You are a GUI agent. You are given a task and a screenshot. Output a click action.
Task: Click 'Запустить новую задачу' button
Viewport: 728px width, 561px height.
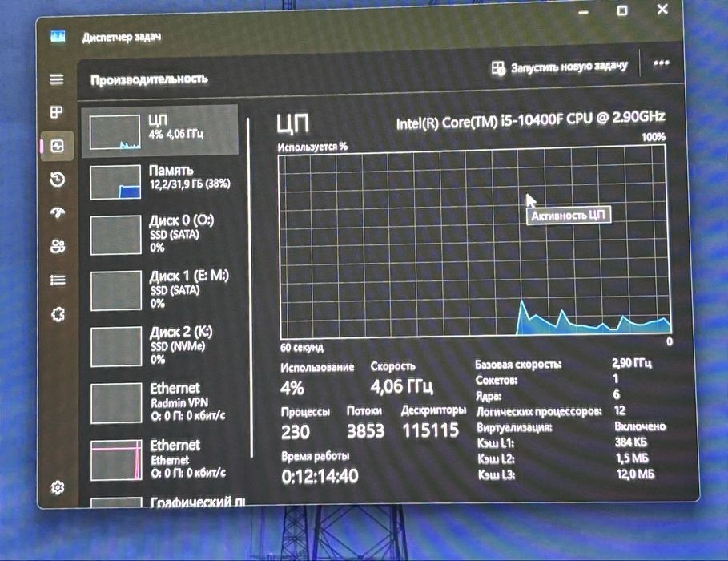coord(560,67)
